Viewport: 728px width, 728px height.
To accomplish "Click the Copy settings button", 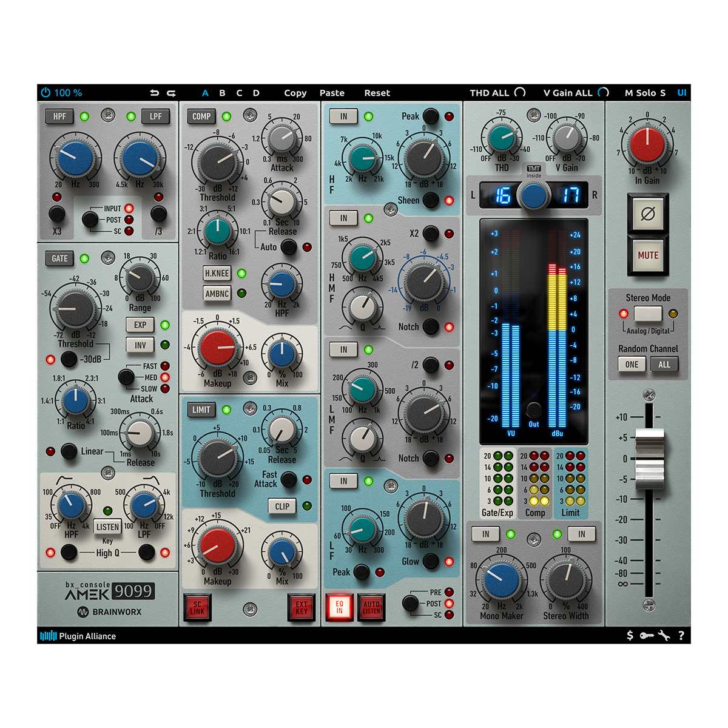I will click(295, 93).
